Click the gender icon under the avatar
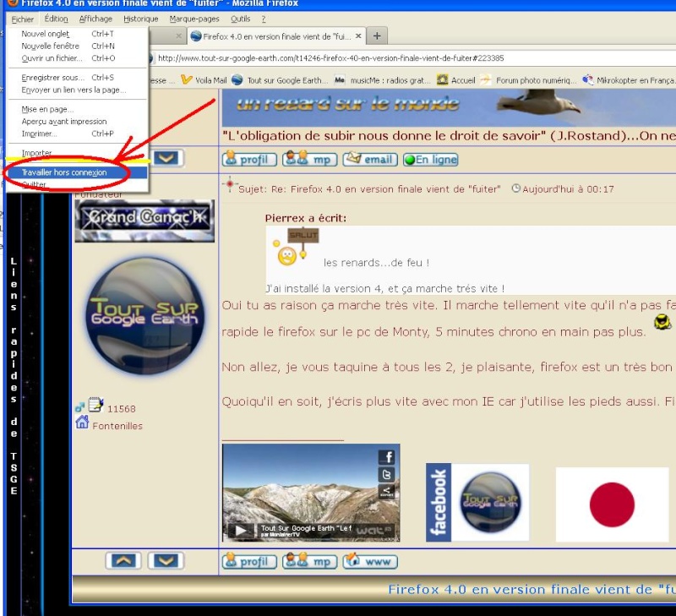Image resolution: width=676 pixels, height=616 pixels. click(79, 407)
